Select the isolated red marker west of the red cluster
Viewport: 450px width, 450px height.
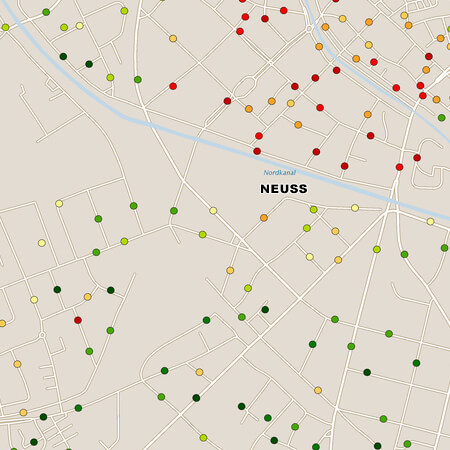(173, 86)
